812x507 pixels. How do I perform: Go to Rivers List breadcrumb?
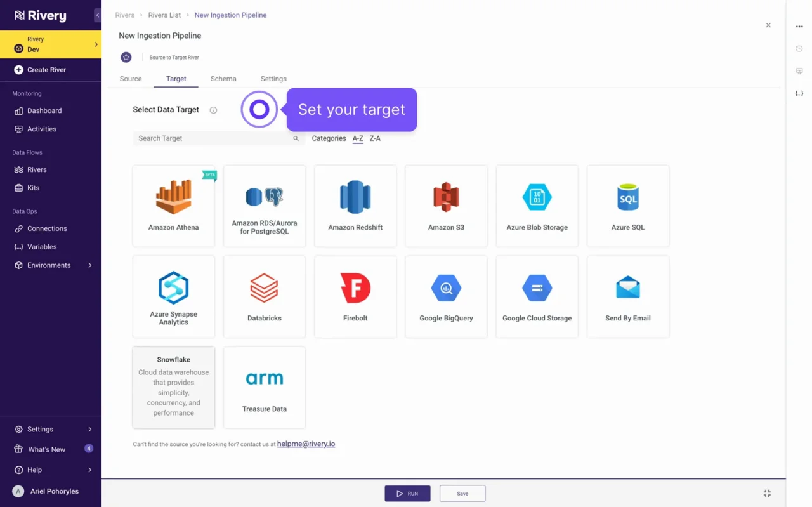click(165, 15)
